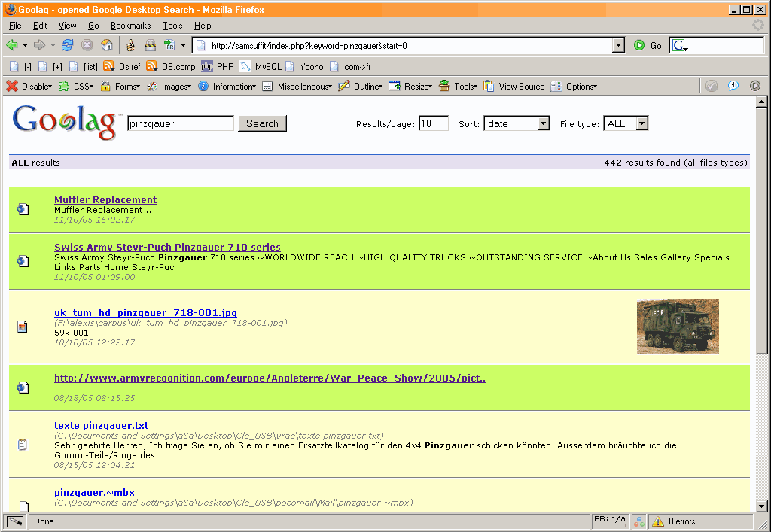The height and width of the screenshot is (532, 771).
Task: Open the Images developer toolbar menu
Action: tap(169, 86)
